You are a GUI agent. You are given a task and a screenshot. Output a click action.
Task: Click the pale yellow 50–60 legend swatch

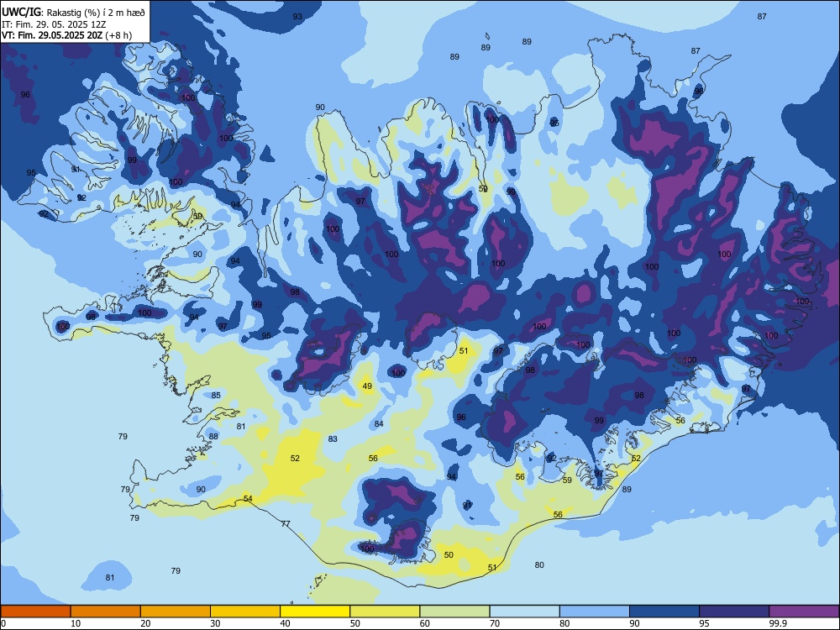385,612
